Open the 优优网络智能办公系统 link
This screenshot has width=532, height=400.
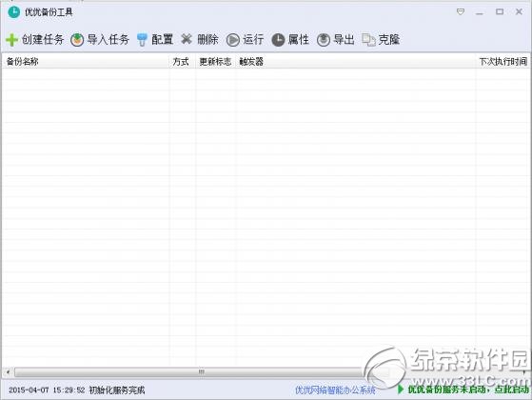pos(335,390)
